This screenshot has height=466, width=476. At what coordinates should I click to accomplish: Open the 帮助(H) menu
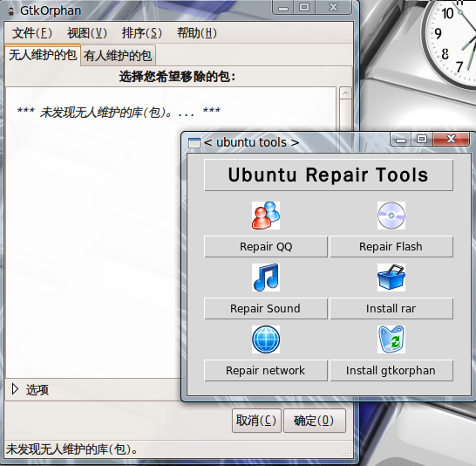(197, 33)
